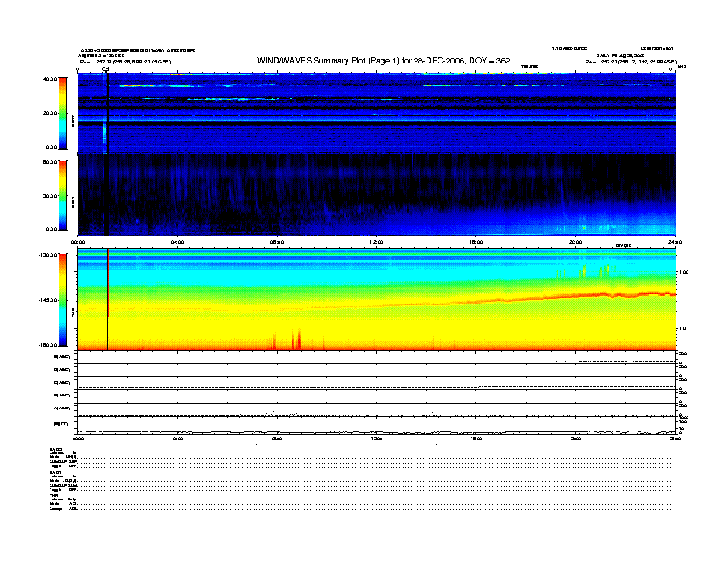The height and width of the screenshot is (563, 728).
Task: Click the color bar beside the yellow TNR spectrogram
Action: [x=63, y=300]
